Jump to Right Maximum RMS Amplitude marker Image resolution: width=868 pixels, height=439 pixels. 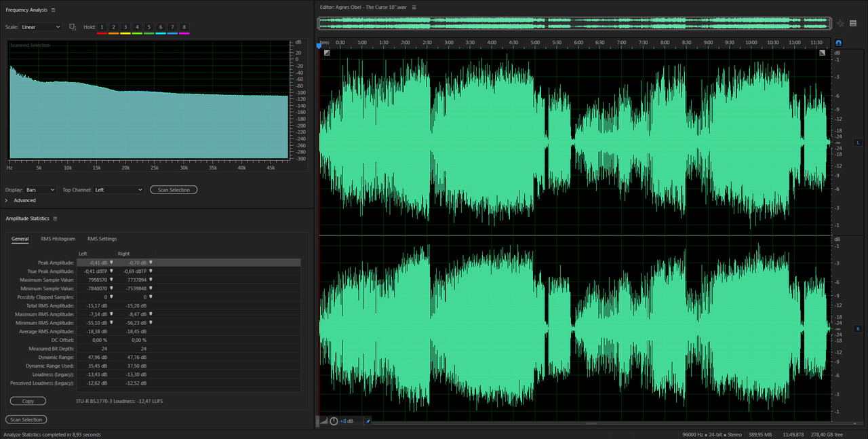coord(151,314)
